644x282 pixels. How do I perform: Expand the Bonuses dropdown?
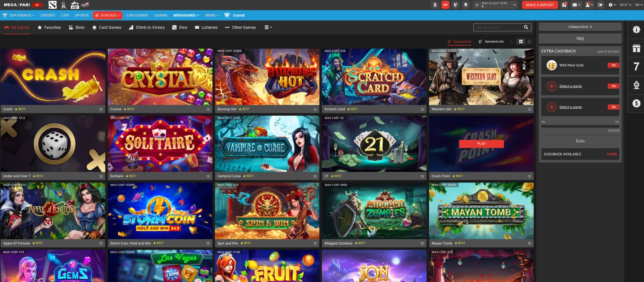tap(107, 15)
